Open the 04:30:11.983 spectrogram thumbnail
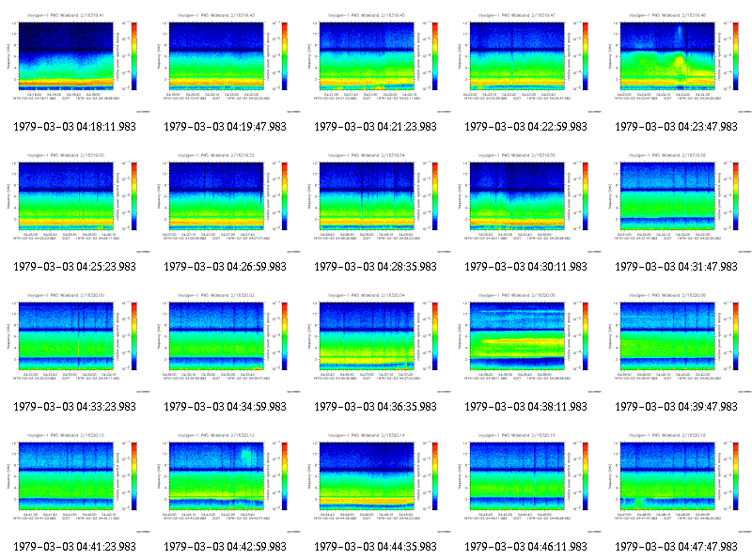Screen dimensions: 752x560 pyautogui.click(x=526, y=203)
